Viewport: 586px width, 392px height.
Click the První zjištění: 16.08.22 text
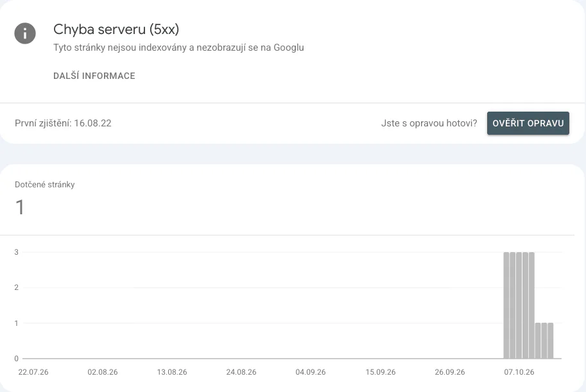pyautogui.click(x=63, y=123)
